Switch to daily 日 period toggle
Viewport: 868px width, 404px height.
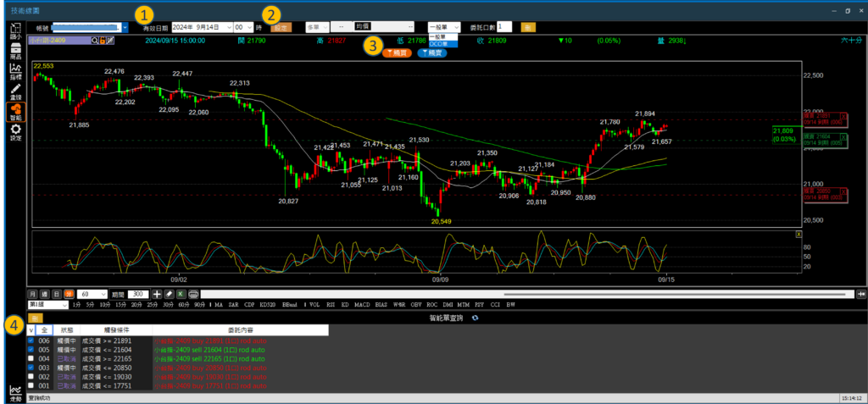[x=57, y=295]
